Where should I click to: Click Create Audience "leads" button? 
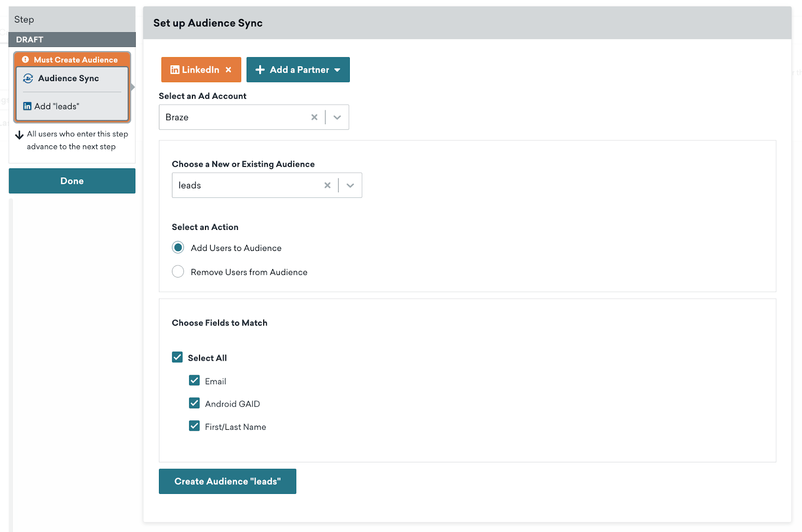(x=228, y=481)
